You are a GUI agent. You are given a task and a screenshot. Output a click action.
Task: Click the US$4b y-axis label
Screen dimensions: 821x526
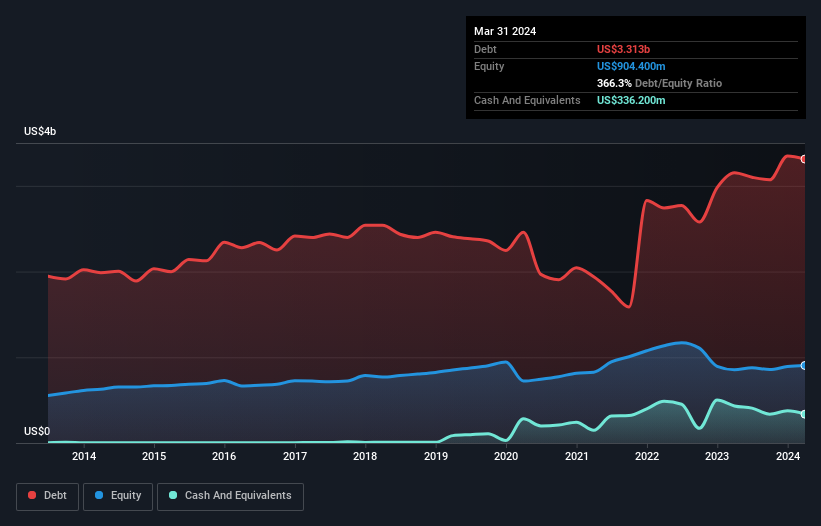coord(40,131)
